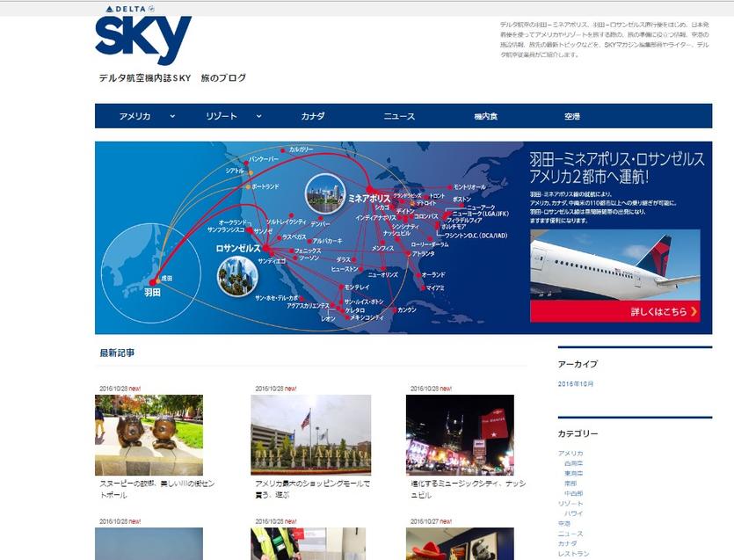Open the カナダ navigation menu item

tap(312, 116)
